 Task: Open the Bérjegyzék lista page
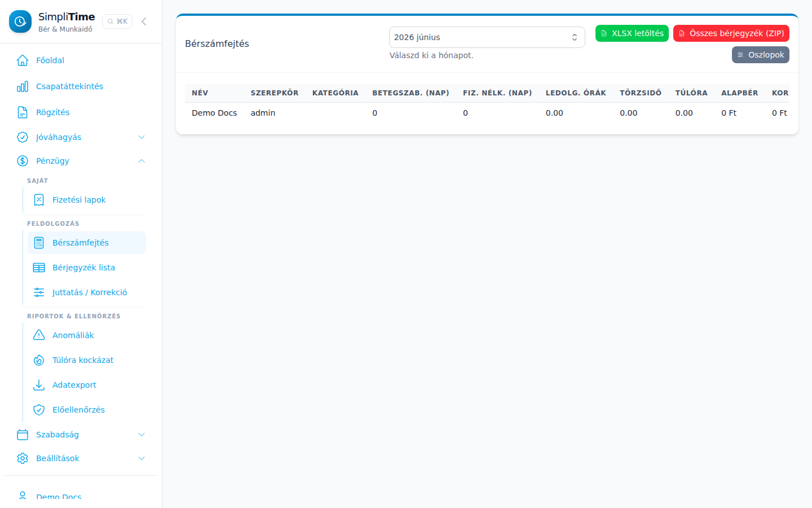point(87,268)
